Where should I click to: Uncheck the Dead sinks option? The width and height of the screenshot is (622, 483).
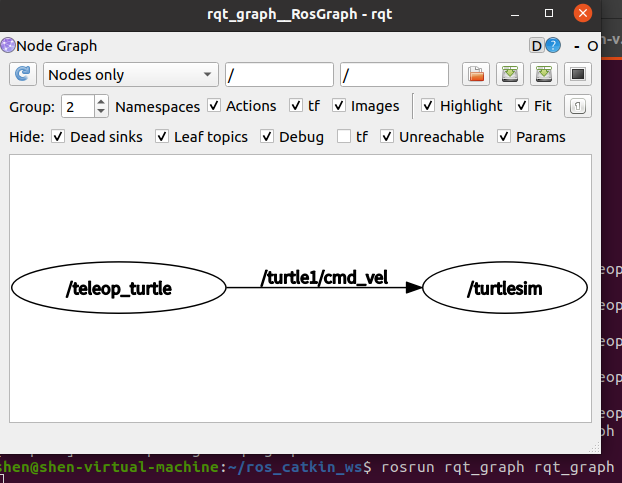(58, 137)
